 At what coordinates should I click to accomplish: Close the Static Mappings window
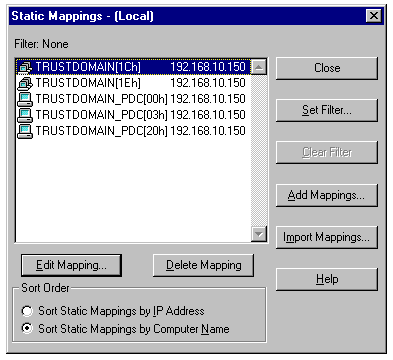374,16
